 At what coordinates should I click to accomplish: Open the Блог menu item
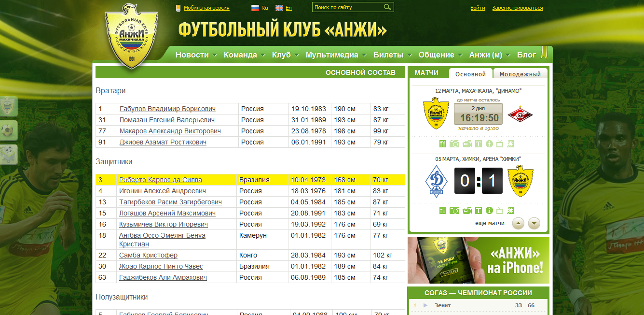(527, 55)
